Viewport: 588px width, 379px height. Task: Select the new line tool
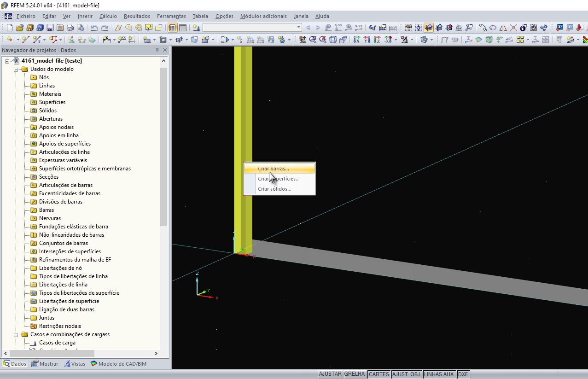26,40
